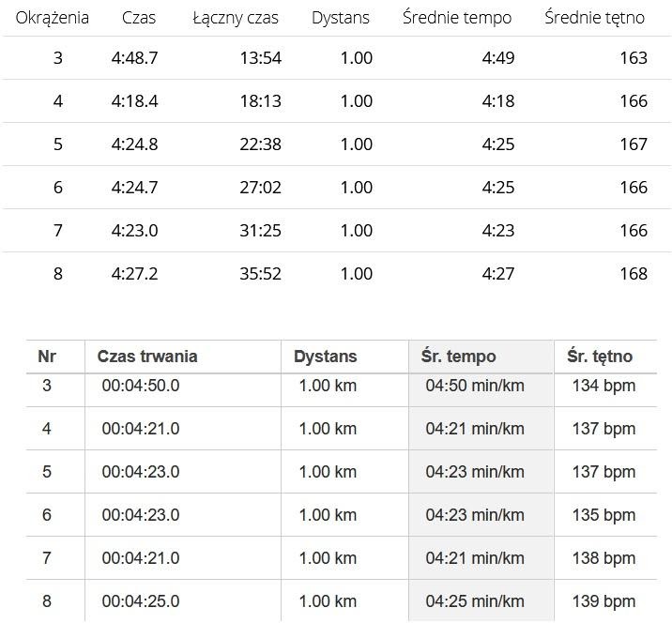Click the 4:23.0 lap time cell
The image size is (672, 638).
click(134, 231)
